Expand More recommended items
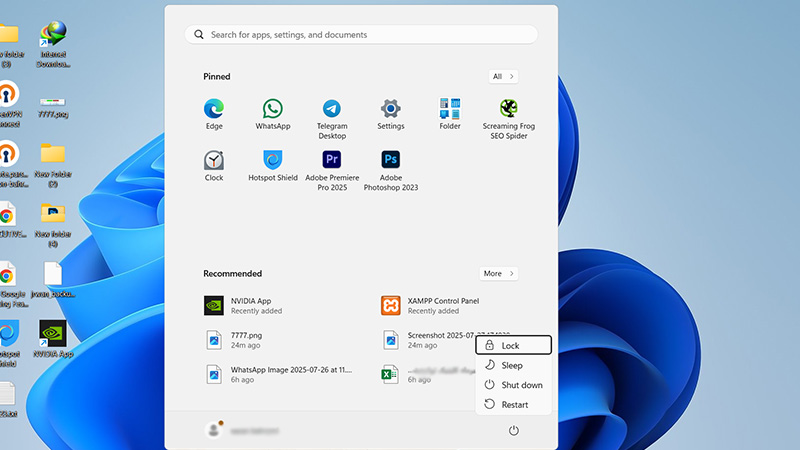This screenshot has height=450, width=800. (498, 273)
